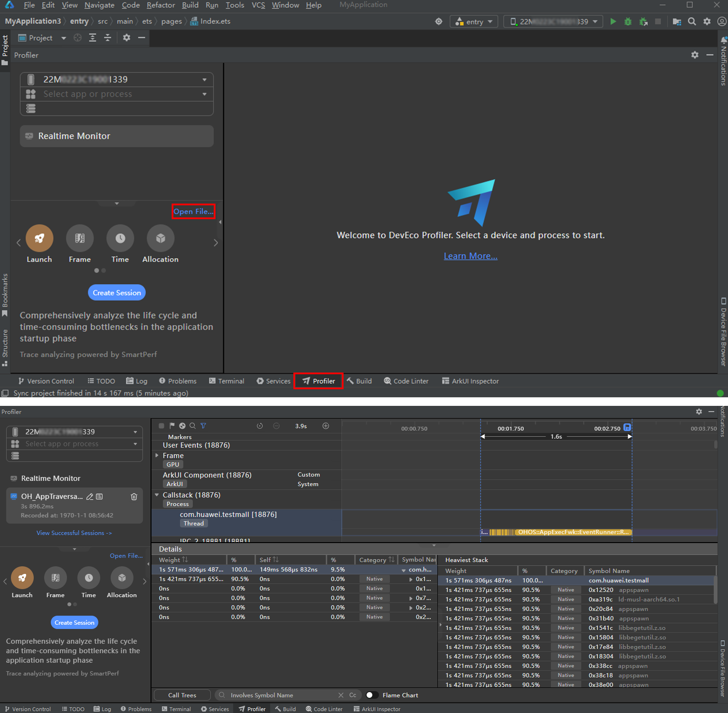Toggle the Flame Chart switch
The width and height of the screenshot is (728, 713).
click(372, 695)
